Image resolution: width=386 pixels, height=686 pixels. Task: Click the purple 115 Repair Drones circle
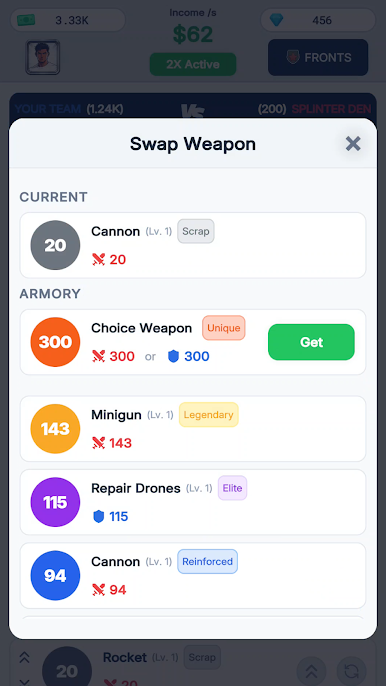point(55,502)
